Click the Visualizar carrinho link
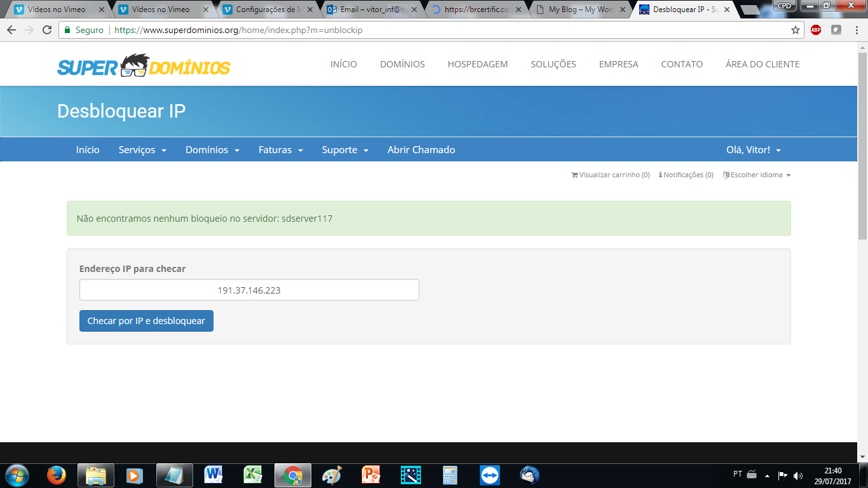The height and width of the screenshot is (488, 868). [x=611, y=175]
